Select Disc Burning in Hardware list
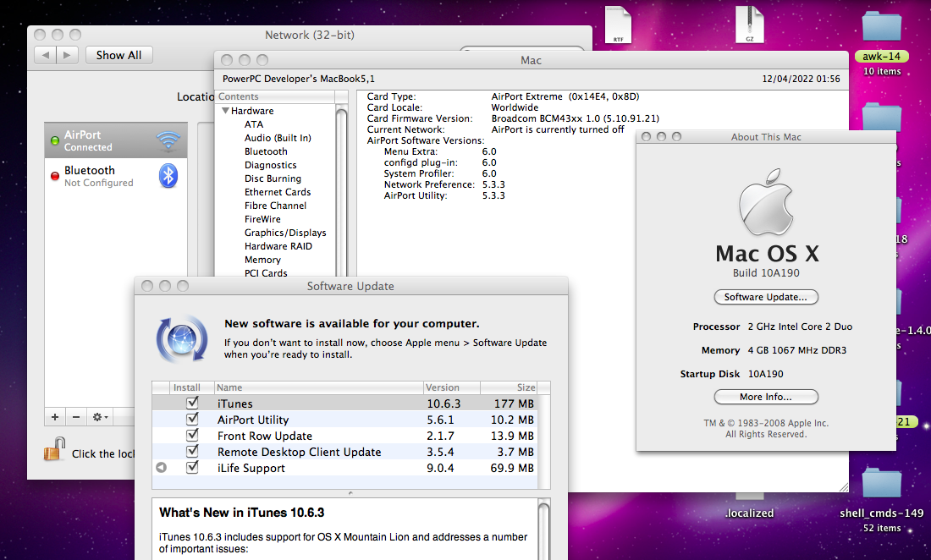 (x=273, y=178)
